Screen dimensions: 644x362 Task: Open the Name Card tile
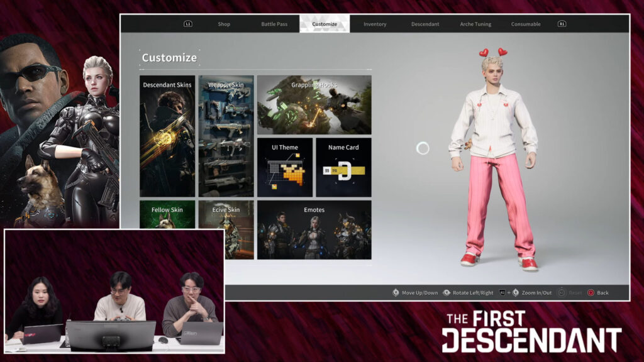point(343,168)
